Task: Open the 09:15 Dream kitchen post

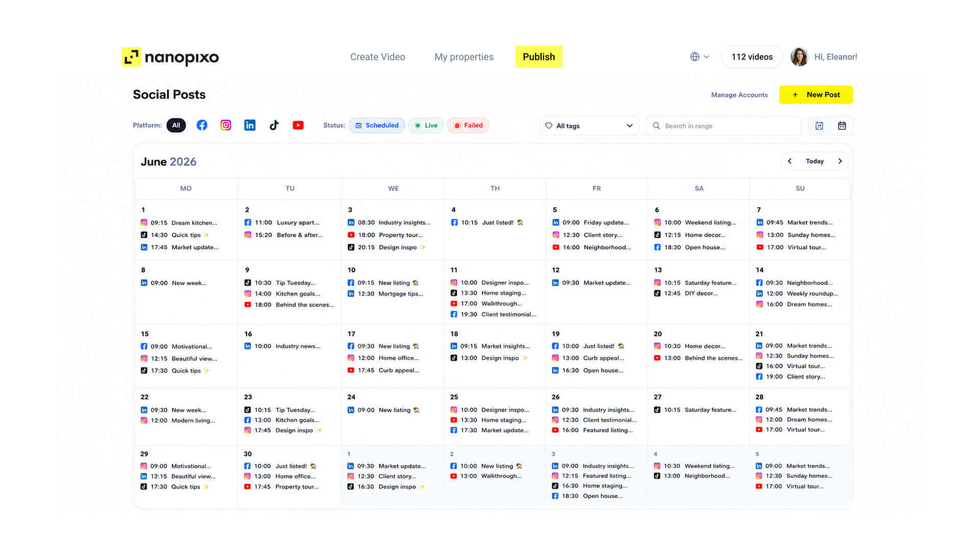Action: pos(179,223)
